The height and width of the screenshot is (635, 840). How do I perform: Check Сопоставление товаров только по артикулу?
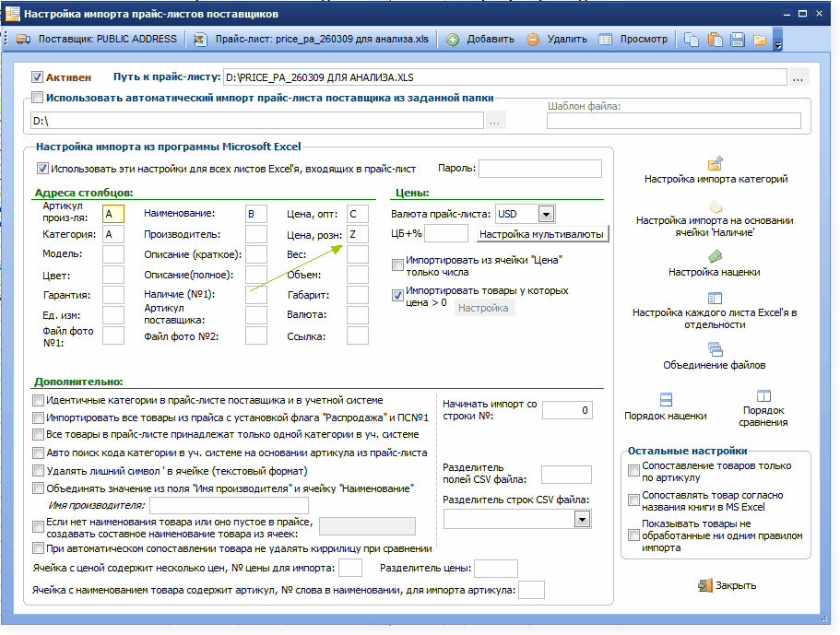tap(633, 471)
